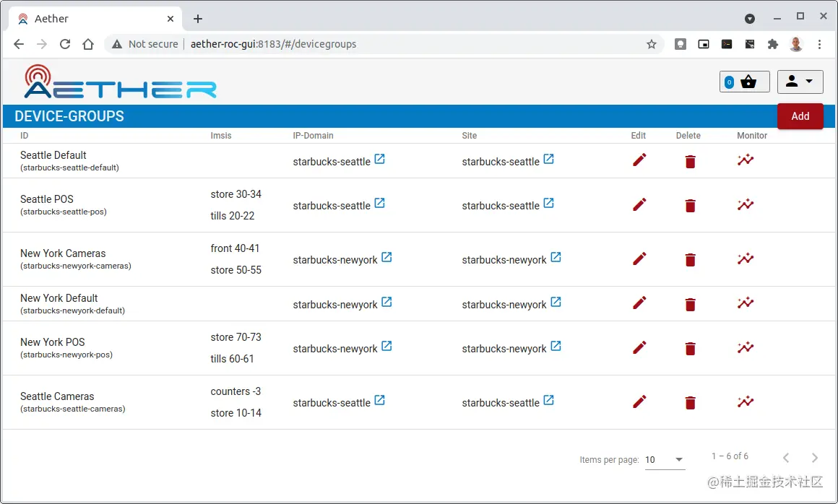This screenshot has width=838, height=504.
Task: View the Not secure site warning
Action: pyautogui.click(x=144, y=44)
